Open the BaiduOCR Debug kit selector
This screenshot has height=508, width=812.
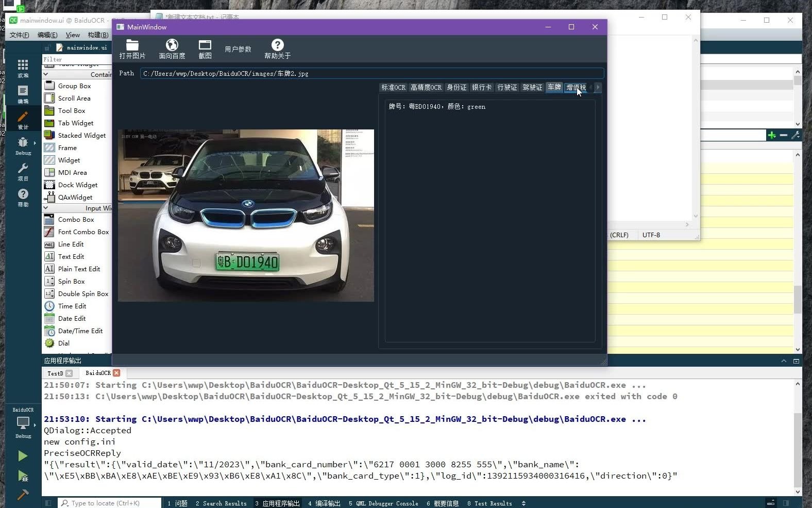click(x=23, y=423)
